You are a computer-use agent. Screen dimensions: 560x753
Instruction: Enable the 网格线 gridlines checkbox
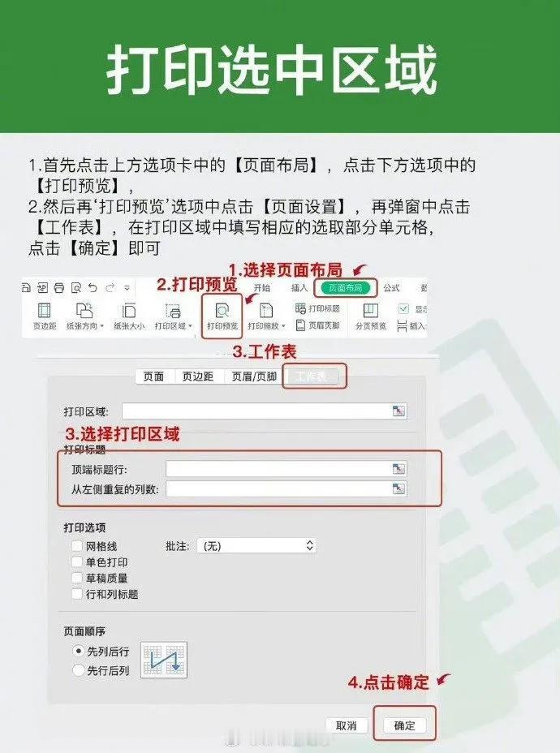click(77, 546)
